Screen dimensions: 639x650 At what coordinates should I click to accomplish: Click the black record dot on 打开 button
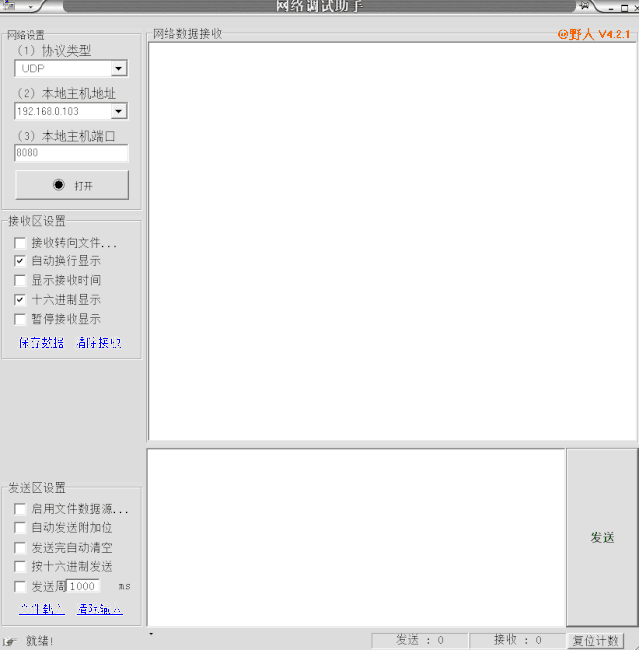point(59,184)
